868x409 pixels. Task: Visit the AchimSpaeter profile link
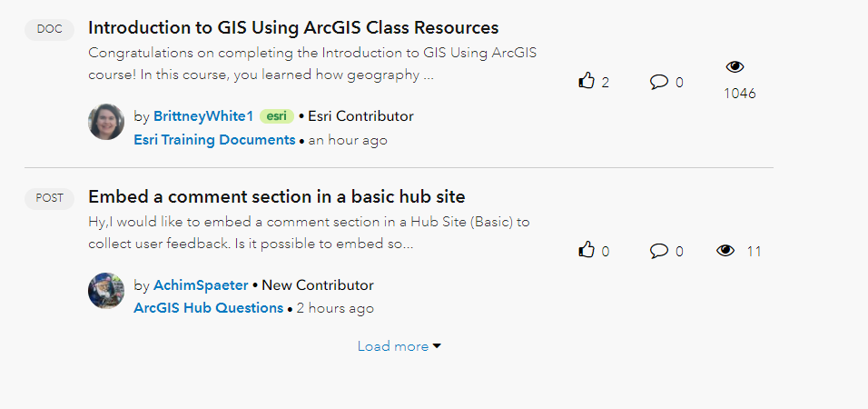coord(201,285)
